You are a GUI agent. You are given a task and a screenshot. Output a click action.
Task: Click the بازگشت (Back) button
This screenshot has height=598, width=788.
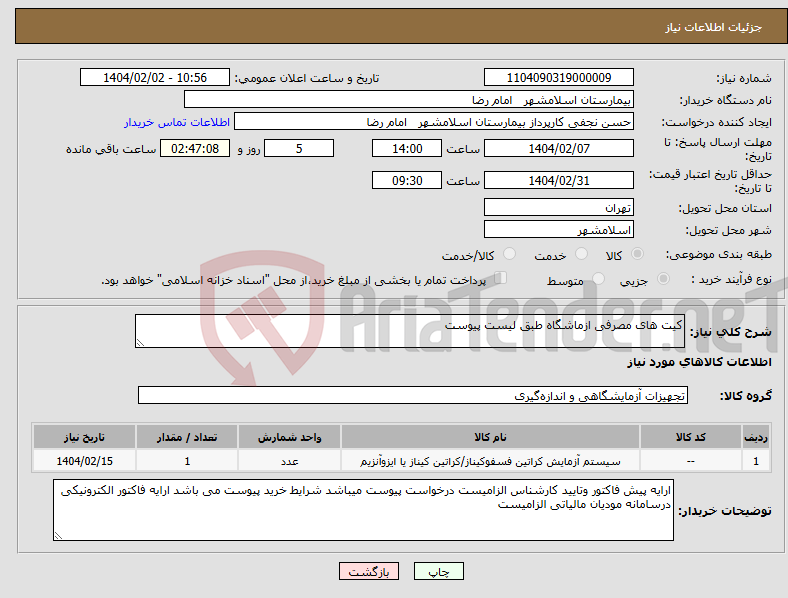[369, 571]
